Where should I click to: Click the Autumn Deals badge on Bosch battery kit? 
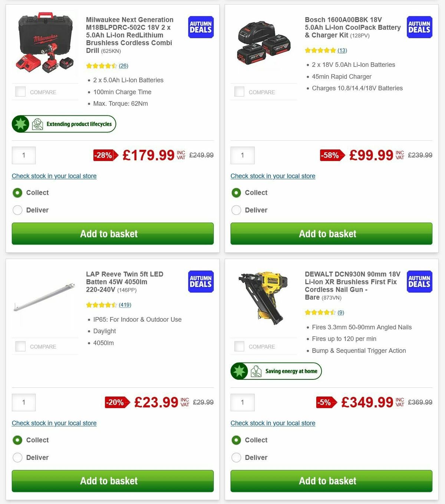pyautogui.click(x=419, y=27)
